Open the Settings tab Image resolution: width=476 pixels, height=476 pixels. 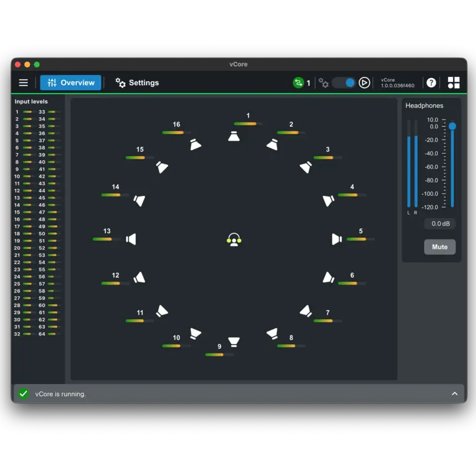point(137,82)
